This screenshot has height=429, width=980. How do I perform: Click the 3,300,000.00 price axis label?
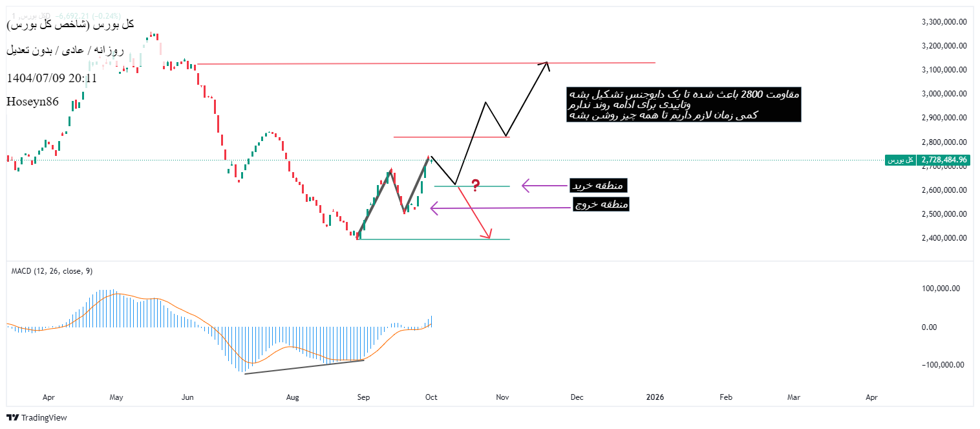pyautogui.click(x=944, y=21)
